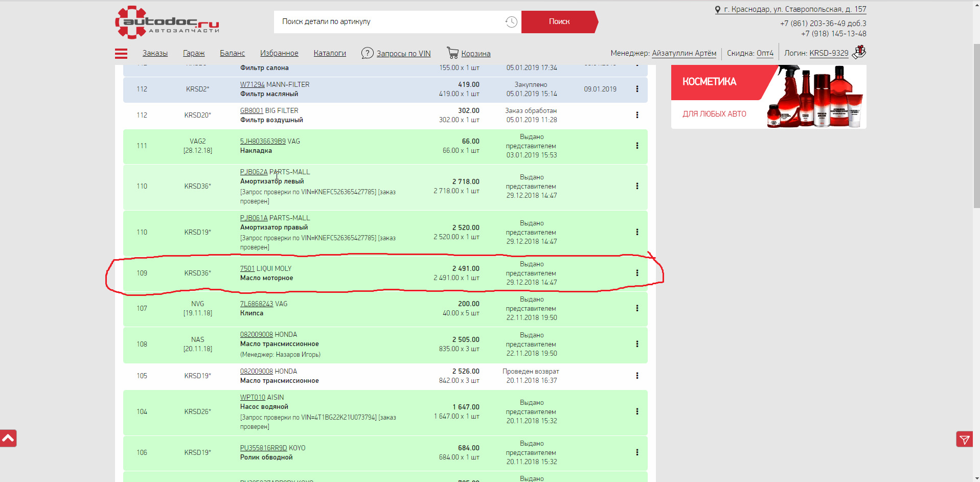
Task: Open options menu for 7501 LIQUI MOLY row
Action: (637, 273)
